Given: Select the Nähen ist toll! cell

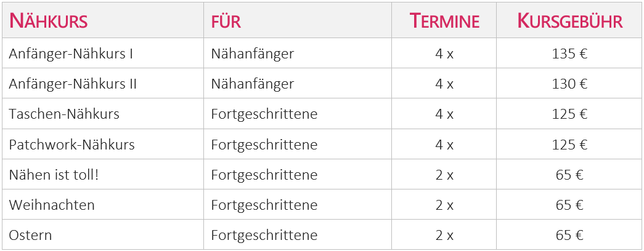Looking at the screenshot, I should tap(54, 175).
